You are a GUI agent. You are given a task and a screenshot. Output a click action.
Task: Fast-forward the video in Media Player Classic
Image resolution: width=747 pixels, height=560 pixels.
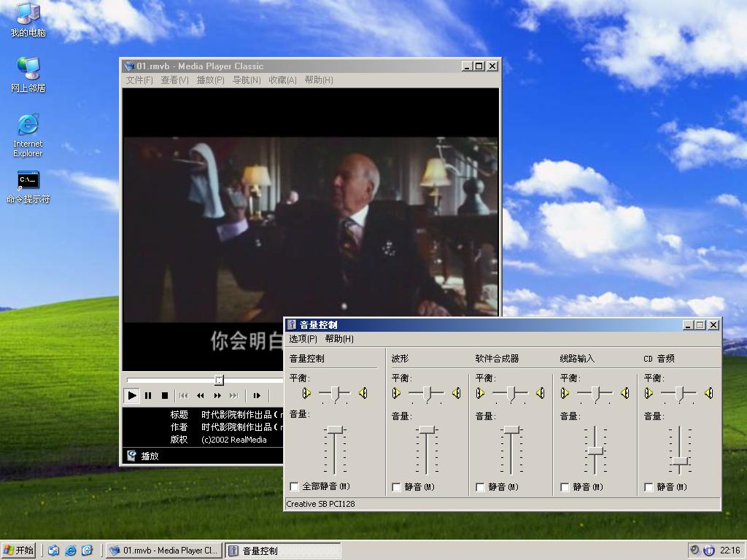tap(217, 395)
